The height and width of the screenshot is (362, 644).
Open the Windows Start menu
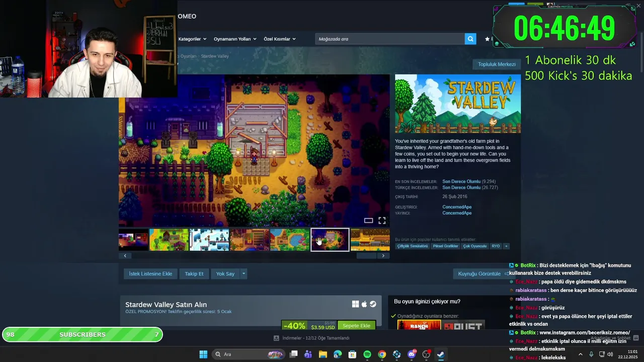click(x=203, y=354)
